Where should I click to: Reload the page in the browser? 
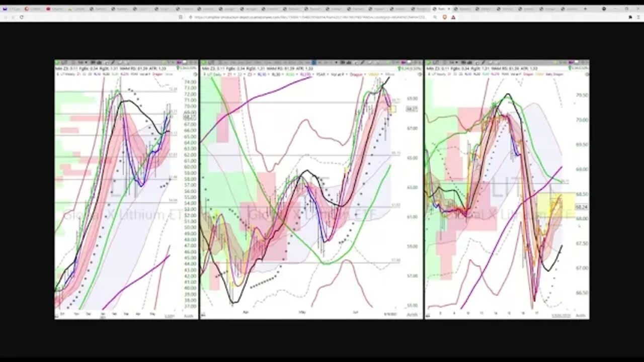(x=21, y=17)
